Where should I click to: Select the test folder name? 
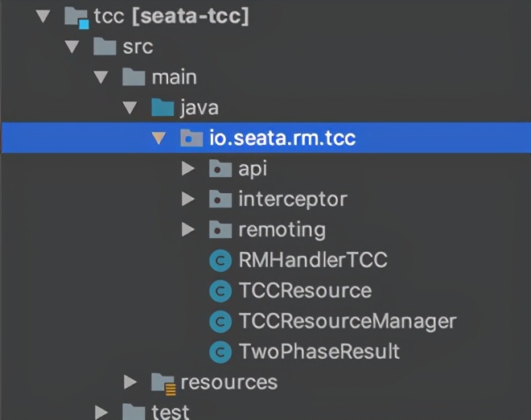point(170,412)
